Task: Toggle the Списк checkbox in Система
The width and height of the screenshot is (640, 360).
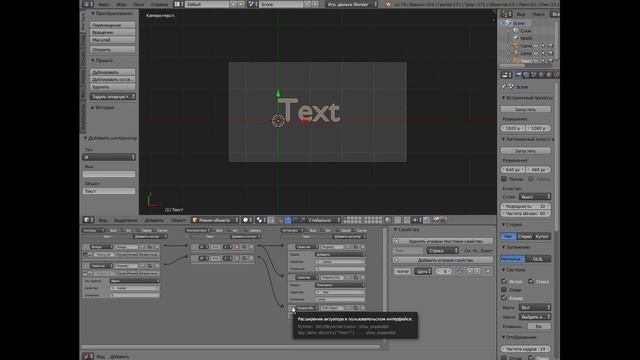Action: coord(531,282)
